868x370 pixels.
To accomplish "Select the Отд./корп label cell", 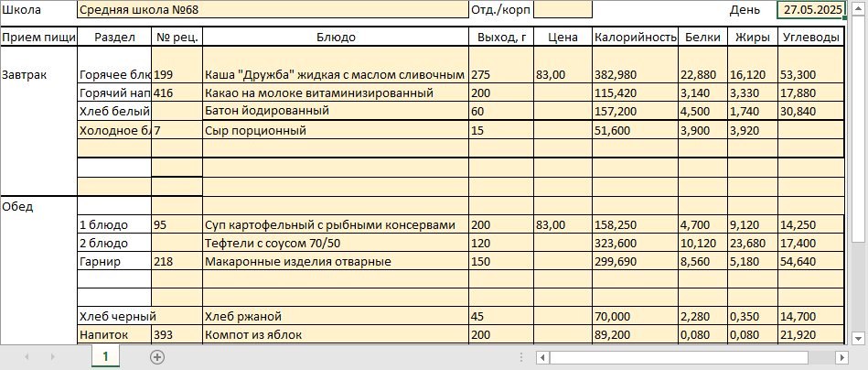I will click(x=501, y=9).
